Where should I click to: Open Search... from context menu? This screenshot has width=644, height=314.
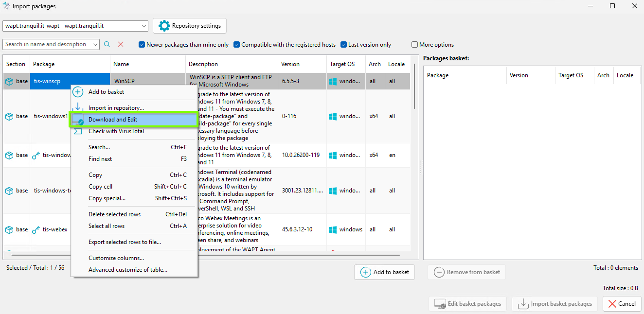coord(134,147)
